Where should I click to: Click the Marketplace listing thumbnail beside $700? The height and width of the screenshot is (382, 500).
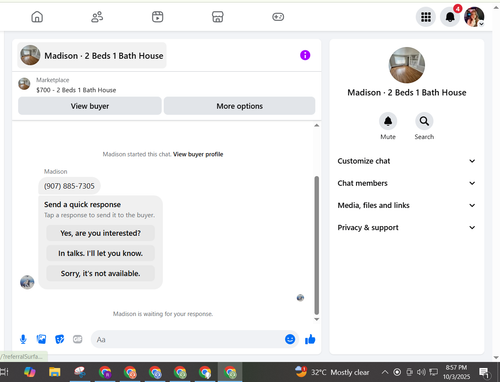[x=24, y=84]
